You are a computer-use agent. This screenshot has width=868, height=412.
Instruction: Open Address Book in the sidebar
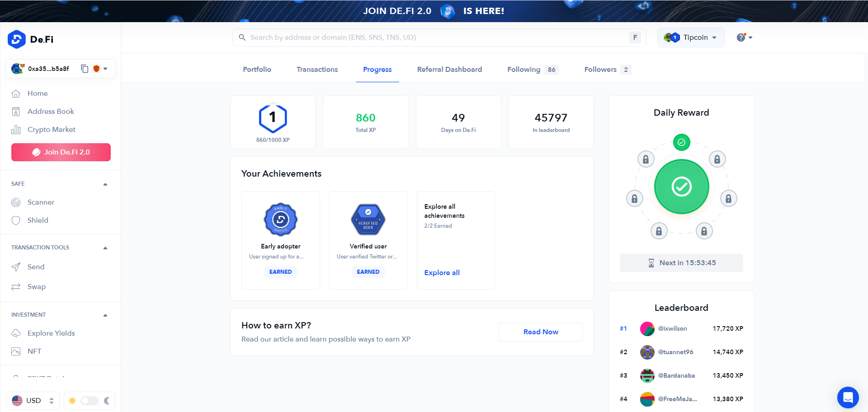(x=51, y=112)
